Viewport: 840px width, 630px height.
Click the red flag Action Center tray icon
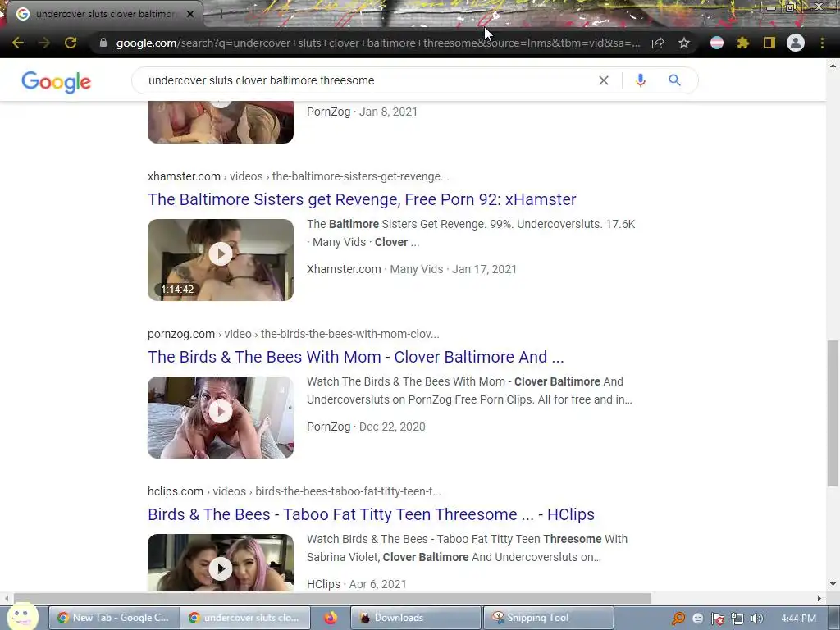[718, 619]
